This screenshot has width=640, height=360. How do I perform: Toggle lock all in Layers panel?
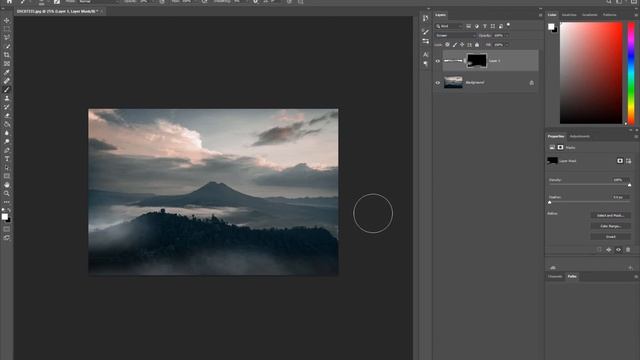coord(477,45)
